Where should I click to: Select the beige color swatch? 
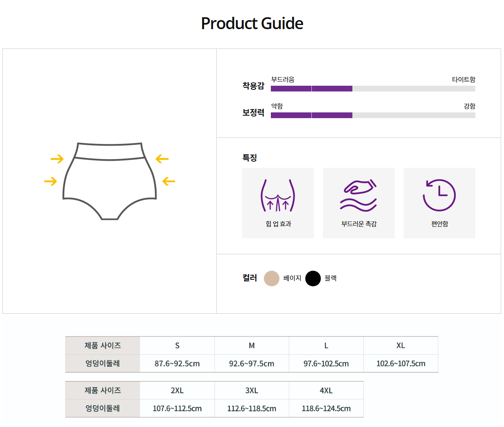click(271, 278)
